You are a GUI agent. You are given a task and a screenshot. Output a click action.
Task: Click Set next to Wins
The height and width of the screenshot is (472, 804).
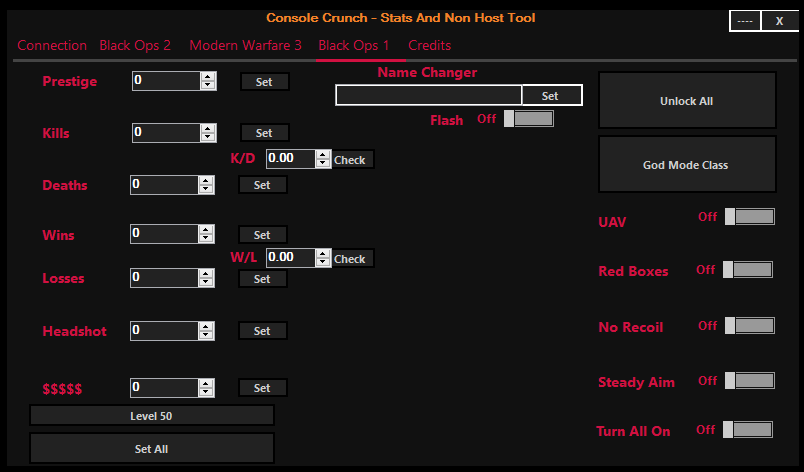263,235
